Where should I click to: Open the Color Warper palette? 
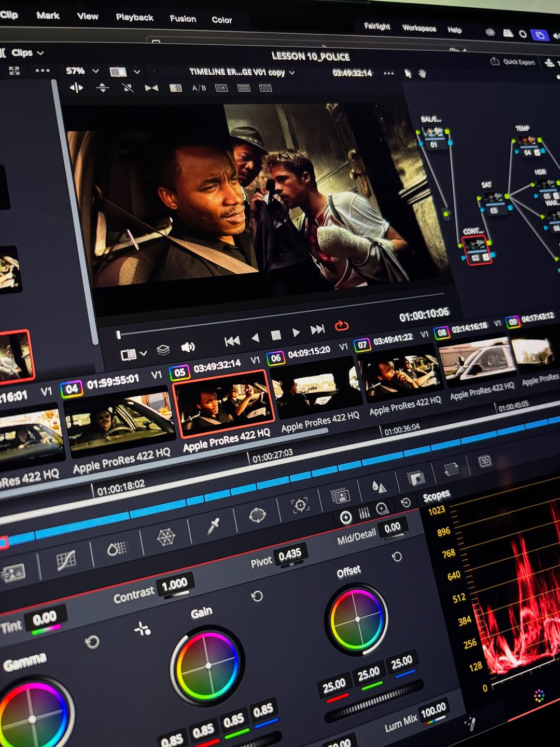click(165, 537)
